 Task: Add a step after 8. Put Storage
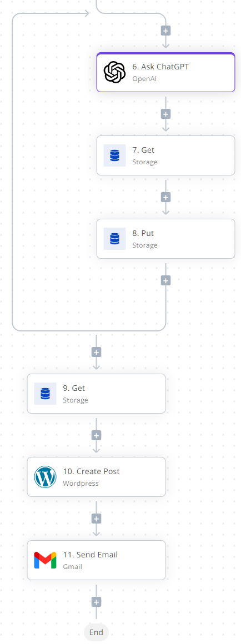tap(166, 280)
